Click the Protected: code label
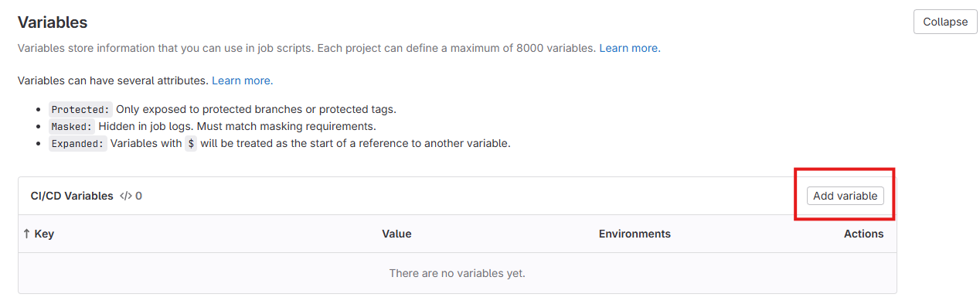 (81, 109)
